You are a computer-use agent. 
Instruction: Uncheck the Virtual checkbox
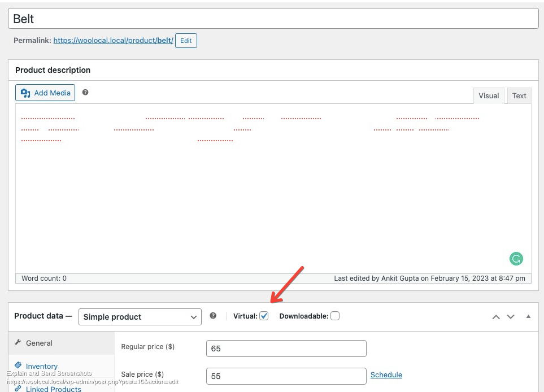[x=264, y=316]
